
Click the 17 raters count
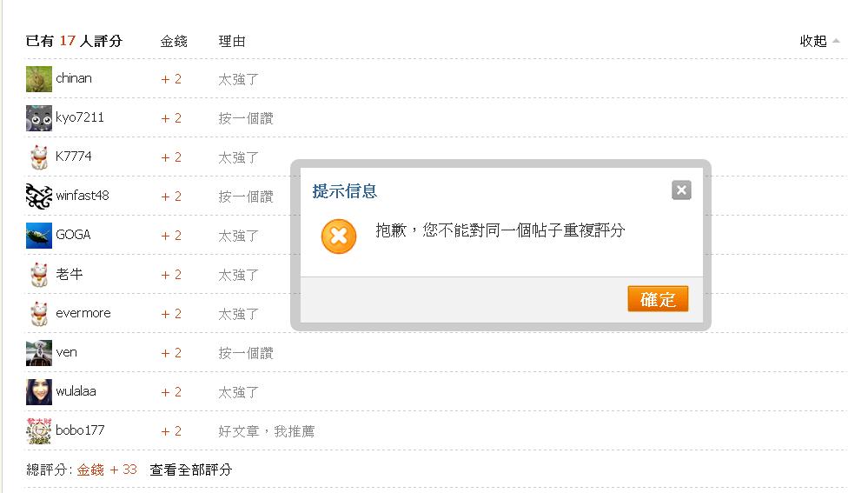point(68,41)
